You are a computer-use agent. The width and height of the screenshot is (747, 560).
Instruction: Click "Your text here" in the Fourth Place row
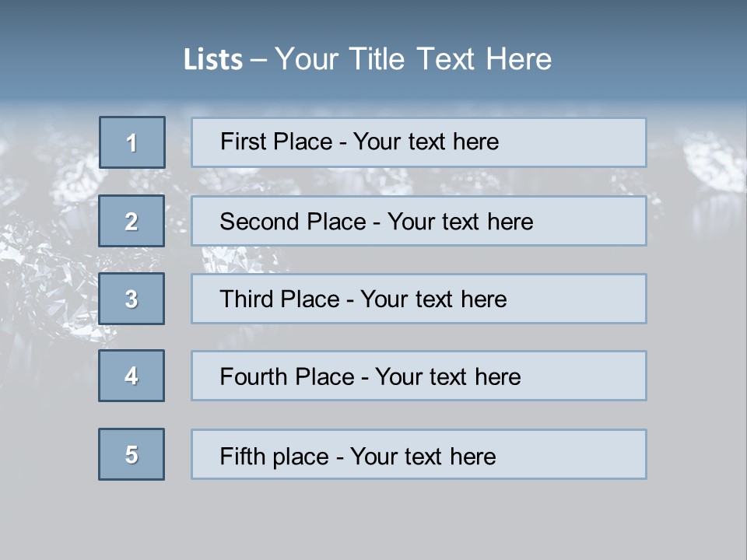coord(447,377)
